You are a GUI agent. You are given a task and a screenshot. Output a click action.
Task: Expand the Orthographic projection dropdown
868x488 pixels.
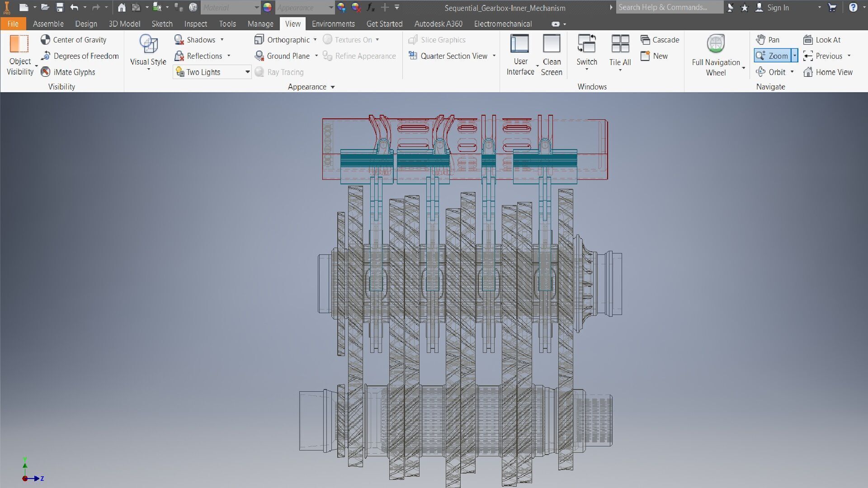315,40
